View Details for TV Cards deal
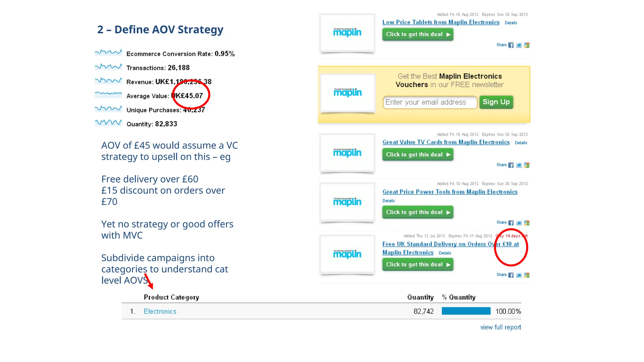This screenshot has width=644, height=362. click(x=521, y=143)
